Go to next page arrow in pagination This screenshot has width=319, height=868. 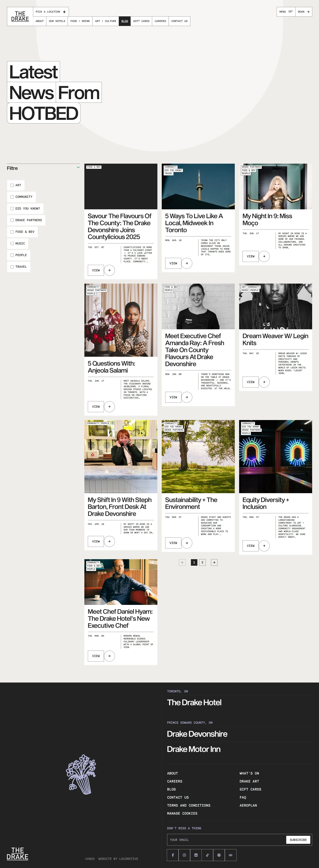[x=214, y=562]
